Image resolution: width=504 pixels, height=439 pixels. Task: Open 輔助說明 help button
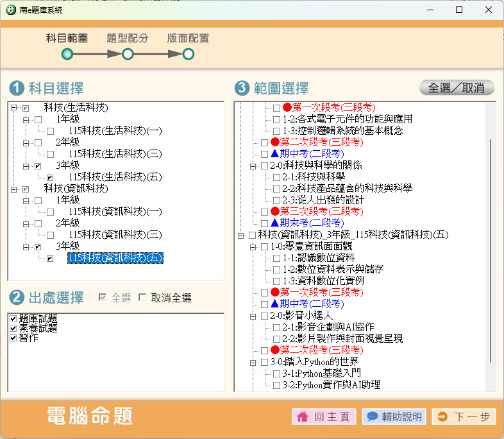[x=394, y=417]
